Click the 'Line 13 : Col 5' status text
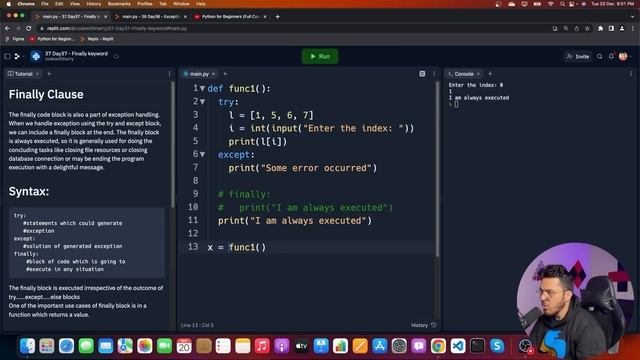This screenshot has height=360, width=640. pos(197,325)
